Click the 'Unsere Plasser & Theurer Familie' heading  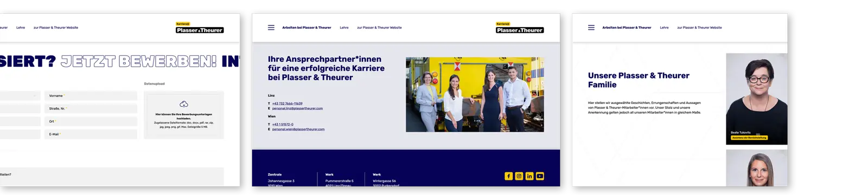(639, 80)
